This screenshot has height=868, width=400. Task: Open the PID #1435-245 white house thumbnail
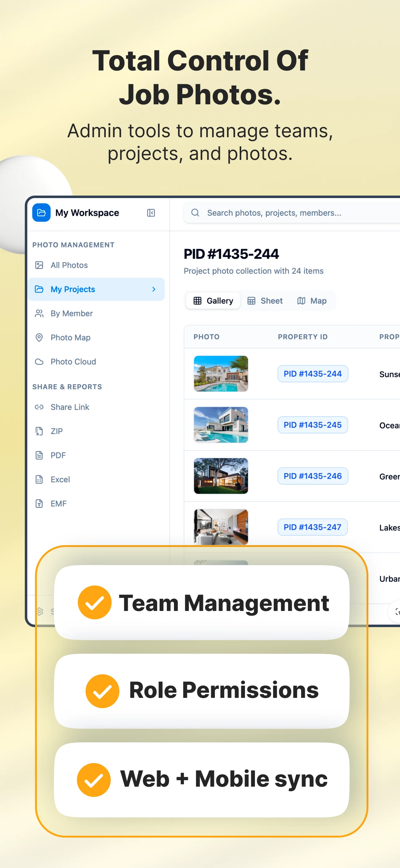pyautogui.click(x=221, y=425)
